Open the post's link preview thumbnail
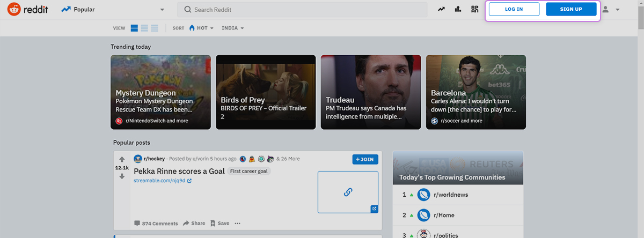This screenshot has width=644, height=238. tap(348, 192)
